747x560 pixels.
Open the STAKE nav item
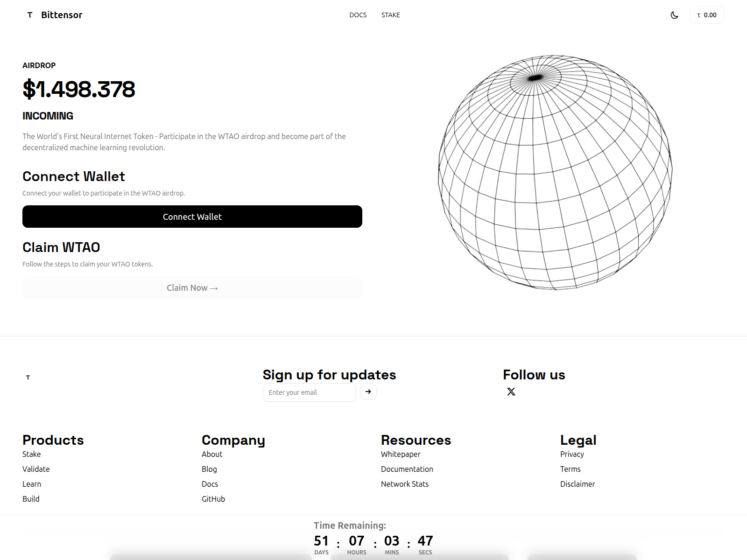(x=391, y=15)
